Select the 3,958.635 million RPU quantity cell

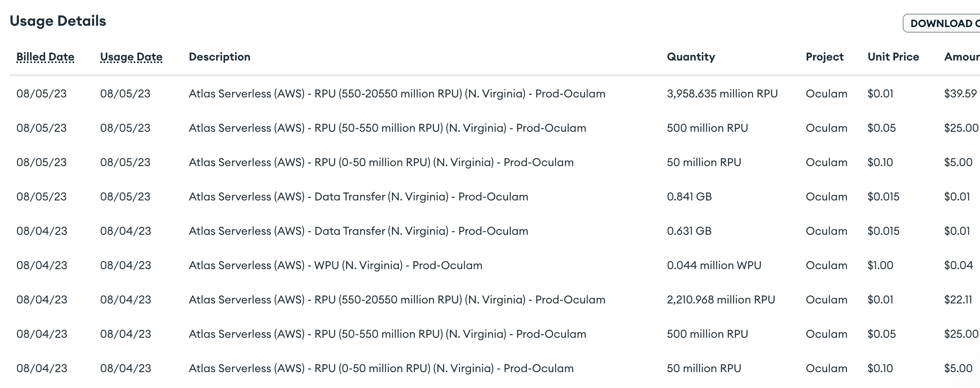[x=722, y=94]
